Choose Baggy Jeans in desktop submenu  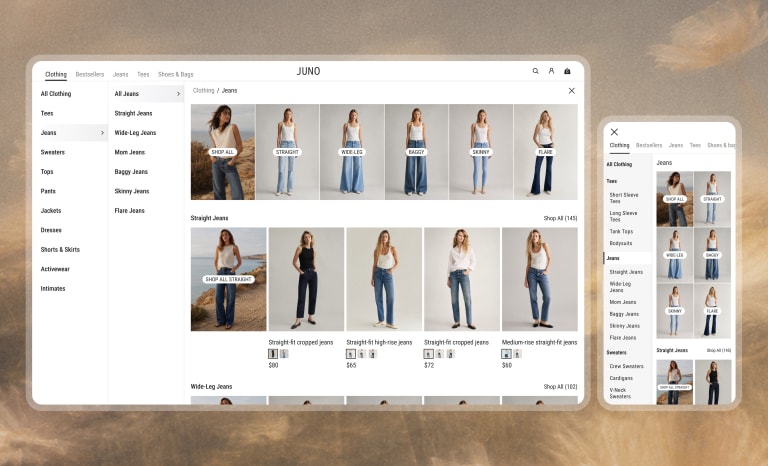point(131,172)
